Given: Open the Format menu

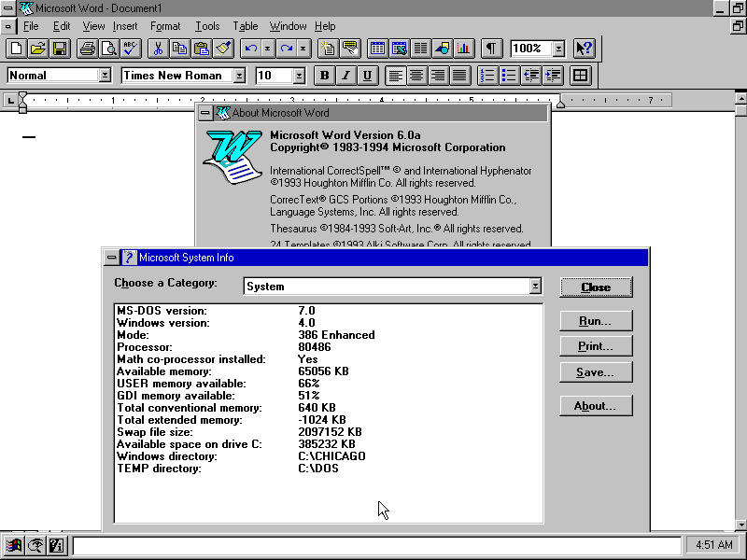Looking at the screenshot, I should pos(165,26).
